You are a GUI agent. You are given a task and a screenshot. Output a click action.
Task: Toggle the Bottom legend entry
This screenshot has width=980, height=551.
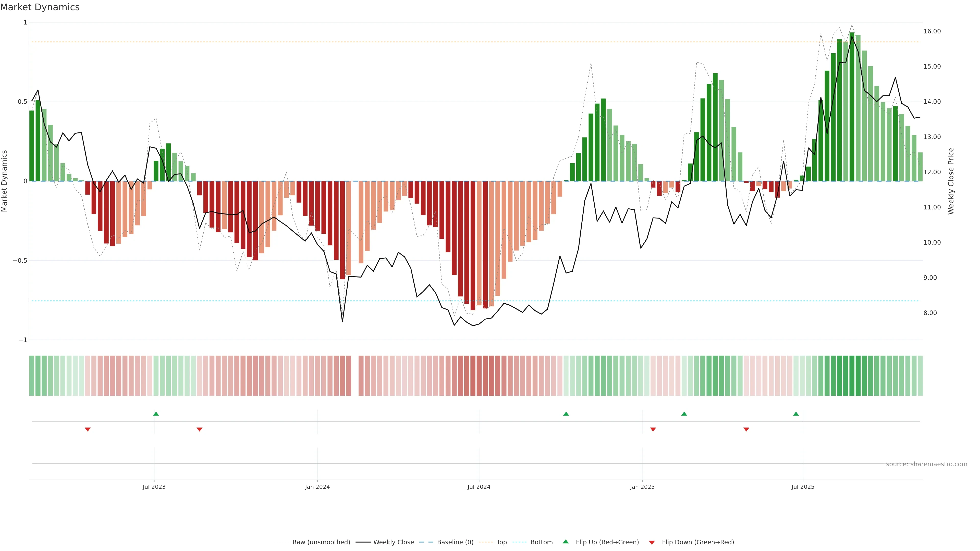click(541, 542)
